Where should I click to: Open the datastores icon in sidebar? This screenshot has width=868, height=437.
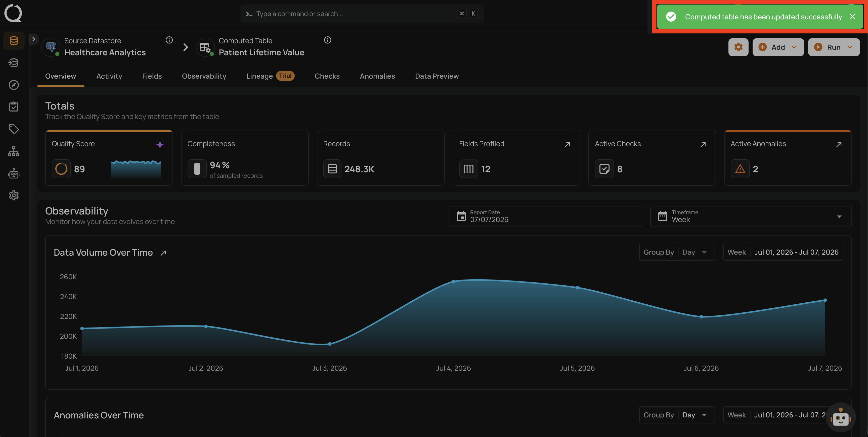click(x=14, y=41)
